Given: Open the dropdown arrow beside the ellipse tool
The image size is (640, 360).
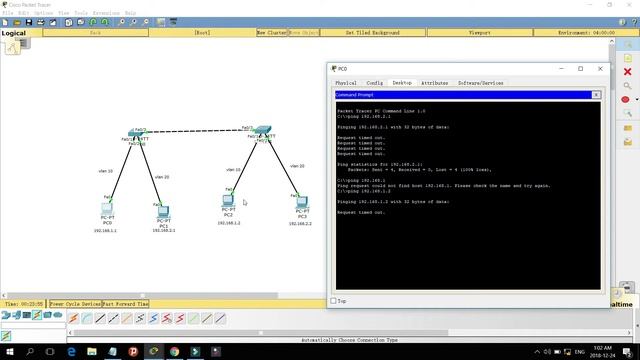Looking at the screenshot, I should [637, 100].
